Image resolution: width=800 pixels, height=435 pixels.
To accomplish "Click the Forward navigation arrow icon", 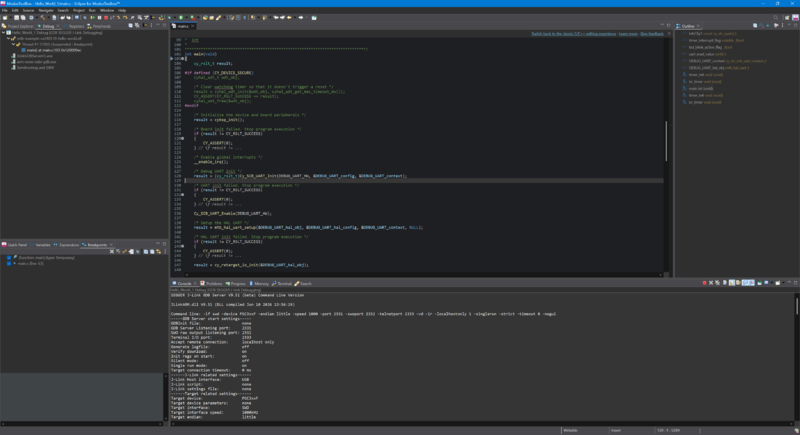I will tap(301, 17).
